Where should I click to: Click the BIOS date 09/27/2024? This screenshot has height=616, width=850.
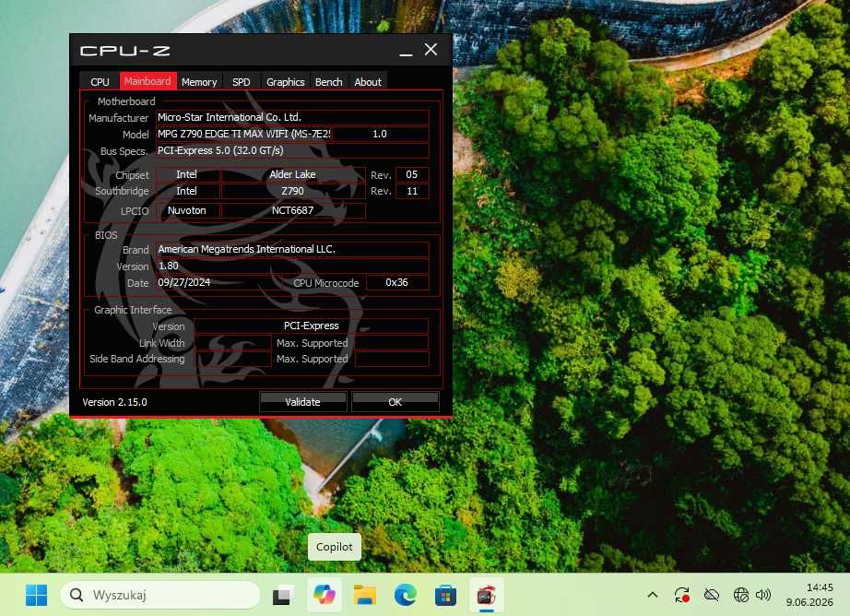tap(183, 282)
